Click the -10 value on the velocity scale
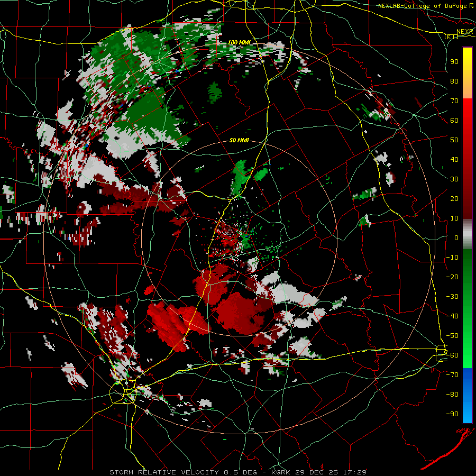 tap(452, 258)
